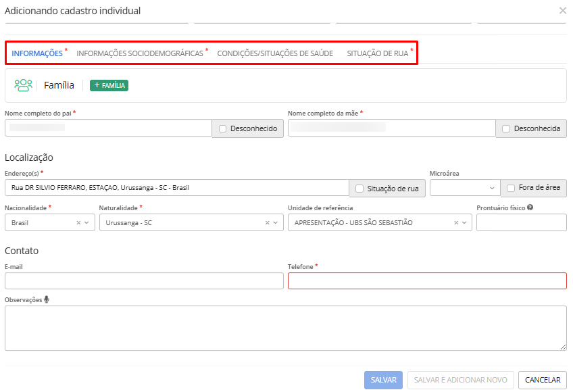
Task: Click the Cancelar button
Action: (543, 380)
